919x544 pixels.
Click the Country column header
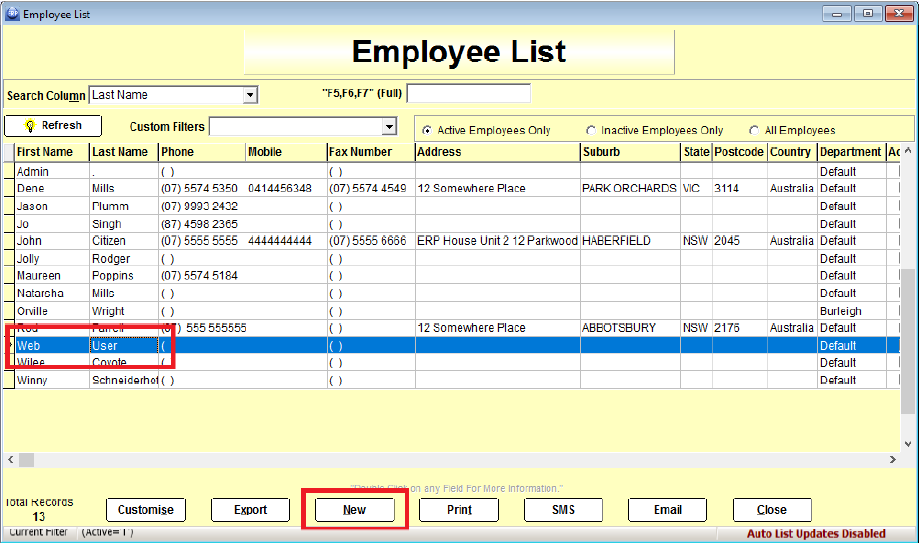[x=792, y=152]
